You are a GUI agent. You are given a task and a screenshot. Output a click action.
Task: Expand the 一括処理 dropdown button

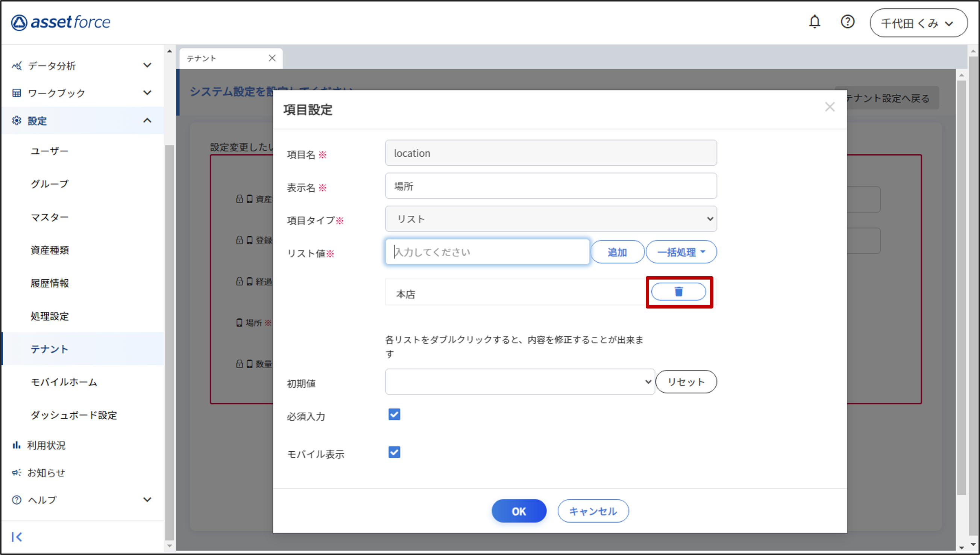(681, 252)
